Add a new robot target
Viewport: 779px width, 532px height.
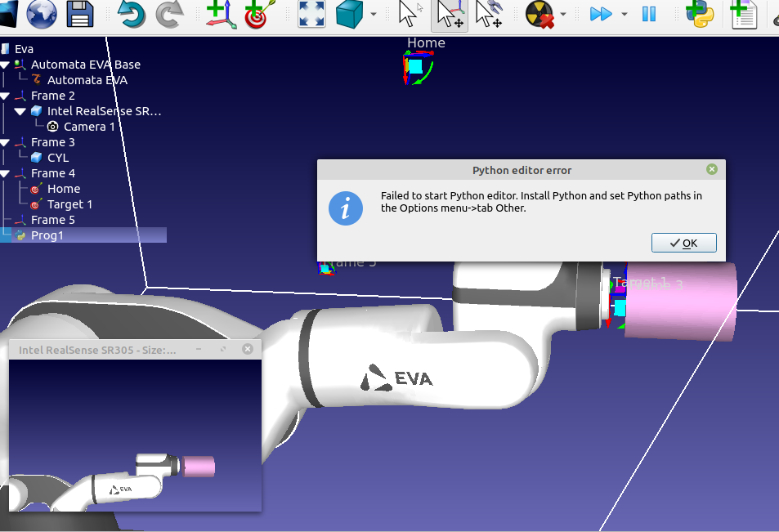(x=259, y=14)
